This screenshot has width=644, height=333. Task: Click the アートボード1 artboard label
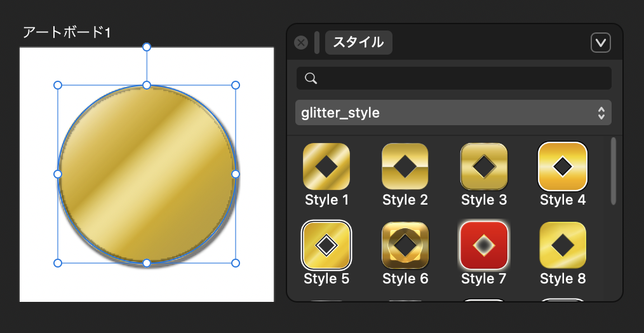pos(67,32)
